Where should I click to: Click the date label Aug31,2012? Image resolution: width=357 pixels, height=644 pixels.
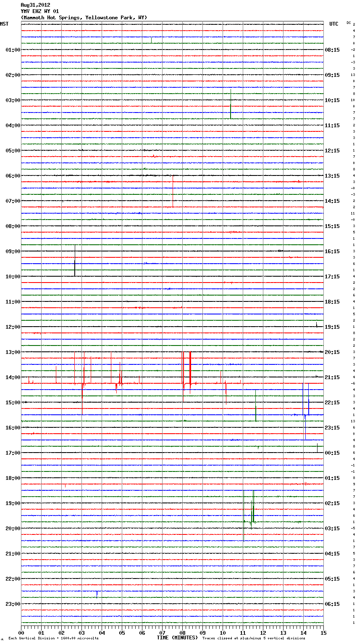coord(35,5)
